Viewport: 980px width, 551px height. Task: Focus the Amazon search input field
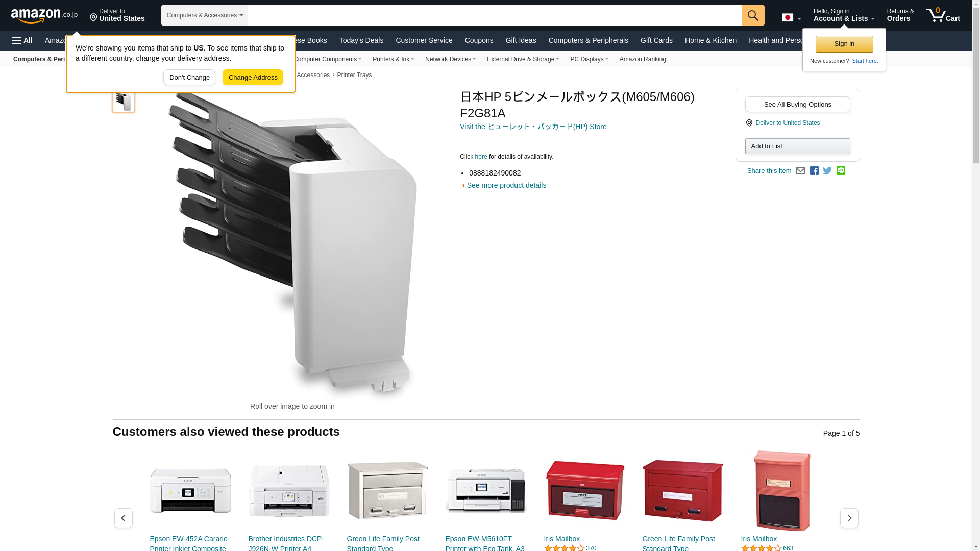tap(495, 15)
